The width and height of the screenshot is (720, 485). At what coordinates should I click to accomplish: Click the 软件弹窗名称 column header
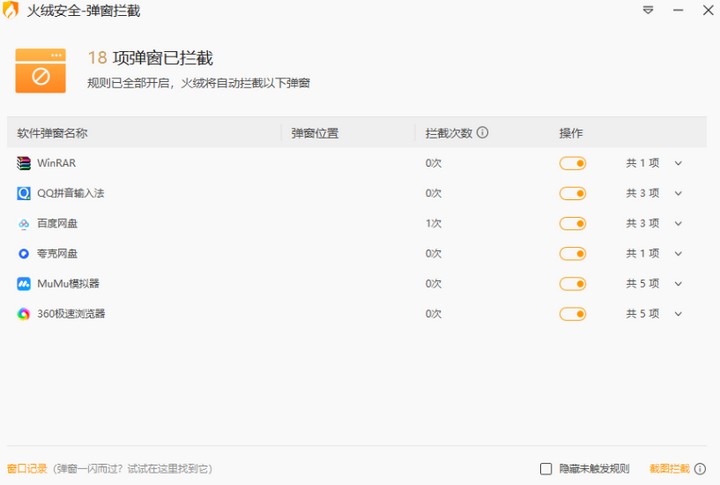[x=52, y=133]
